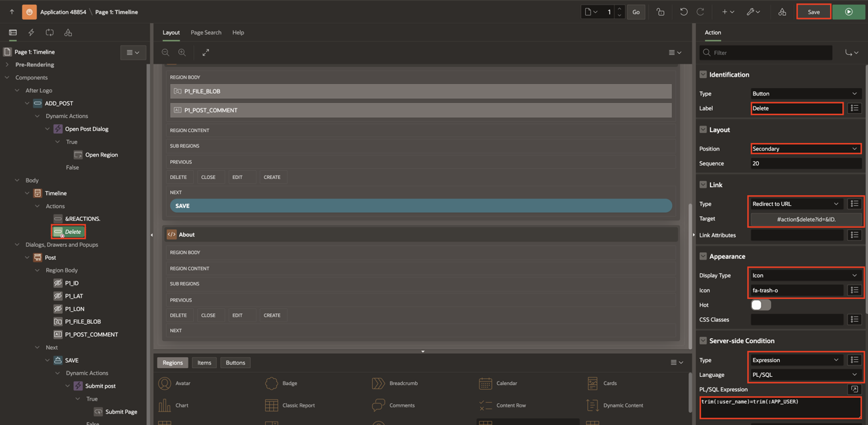Image resolution: width=868 pixels, height=425 pixels.
Task: Click the zoom out magnifier icon
Action: [165, 52]
